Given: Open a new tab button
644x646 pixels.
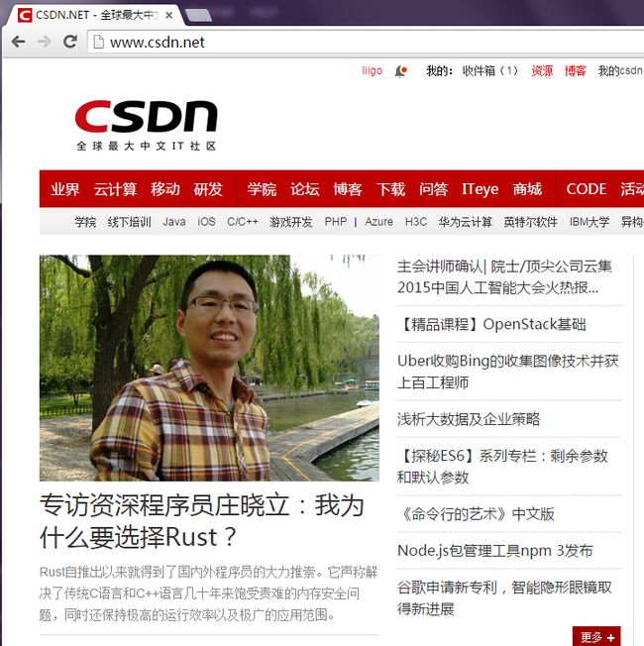Looking at the screenshot, I should pyautogui.click(x=199, y=15).
